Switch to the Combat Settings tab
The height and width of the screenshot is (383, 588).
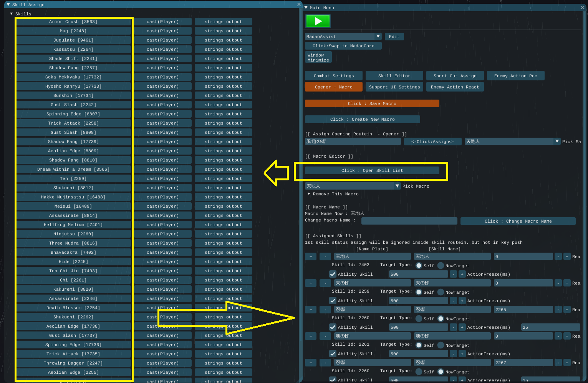point(333,76)
